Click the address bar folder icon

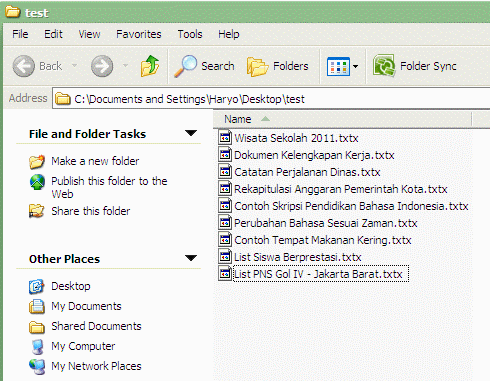coord(63,99)
